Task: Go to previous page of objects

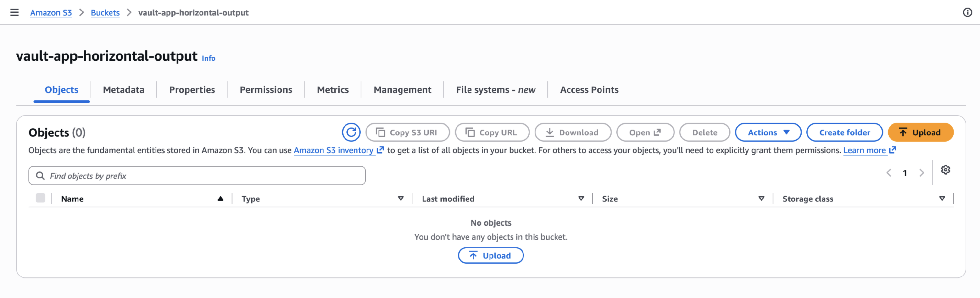Action: [x=888, y=173]
